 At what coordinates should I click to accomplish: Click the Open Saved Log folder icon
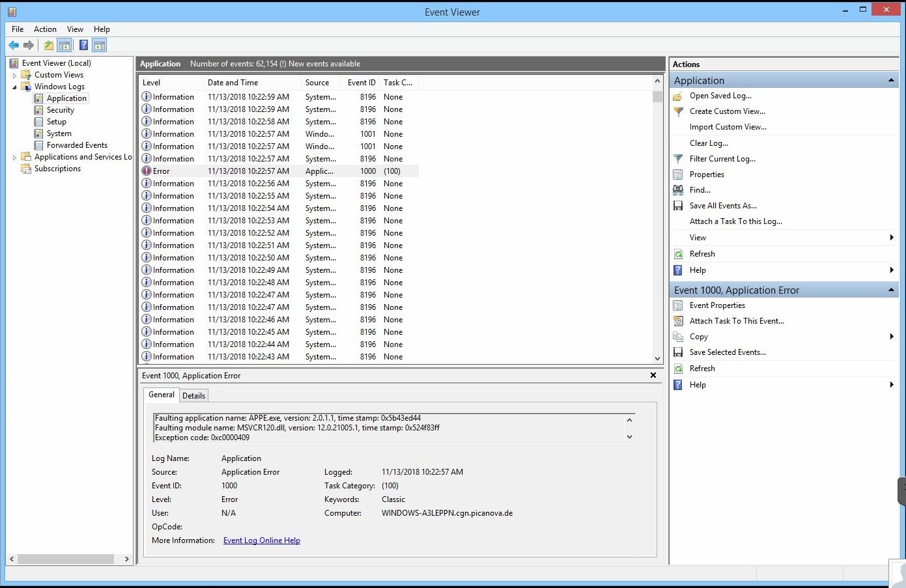point(678,96)
